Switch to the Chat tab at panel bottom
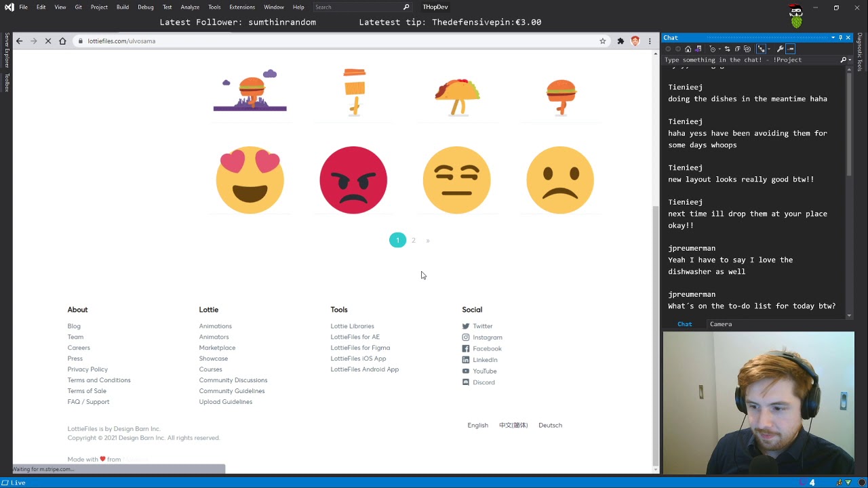 point(685,324)
